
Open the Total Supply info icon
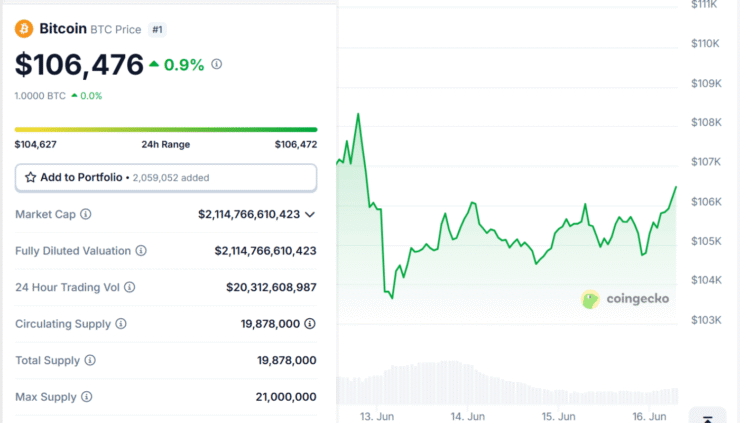coord(90,360)
